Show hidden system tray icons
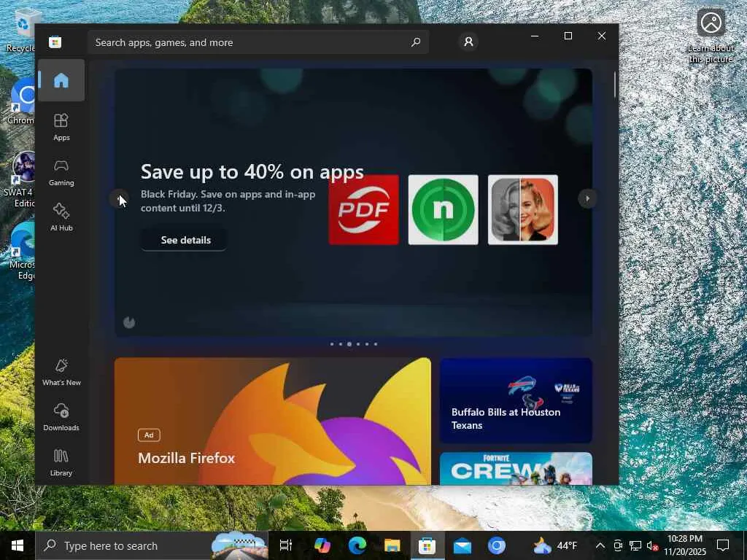 point(600,545)
